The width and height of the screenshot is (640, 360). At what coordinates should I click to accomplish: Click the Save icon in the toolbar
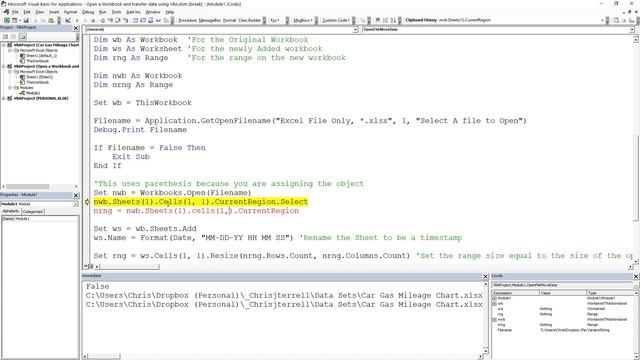click(26, 20)
